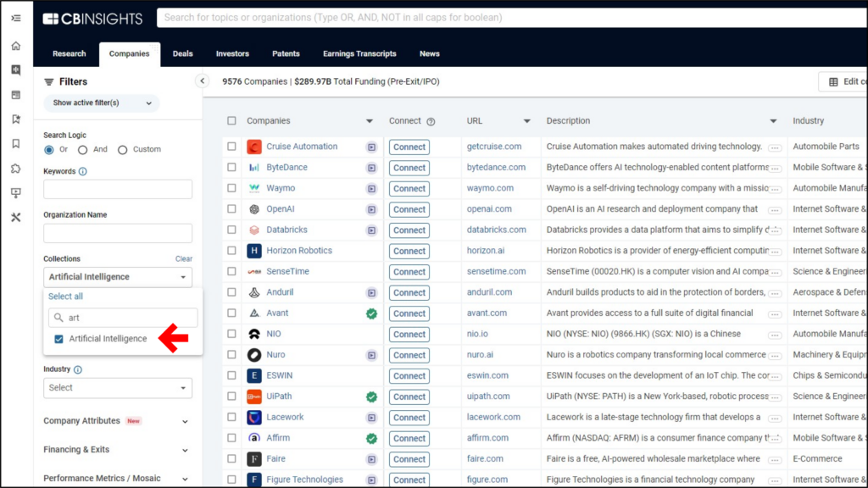Click Affirm verified green check icon
868x488 pixels.
pyautogui.click(x=371, y=439)
